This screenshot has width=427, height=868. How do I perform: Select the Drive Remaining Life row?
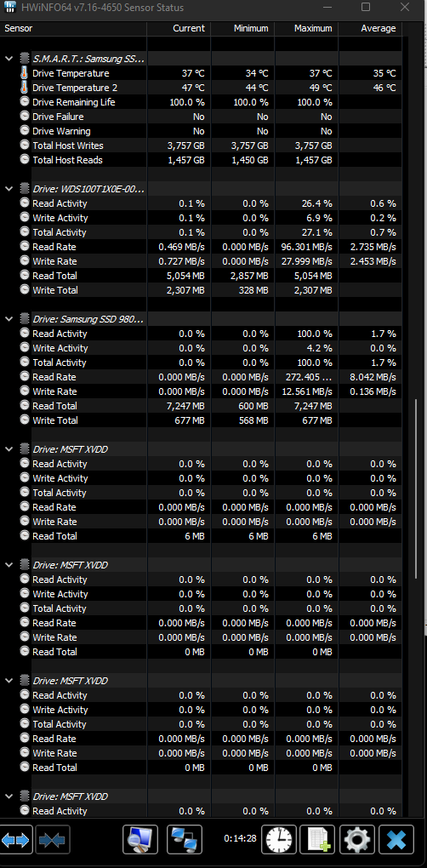(x=201, y=102)
